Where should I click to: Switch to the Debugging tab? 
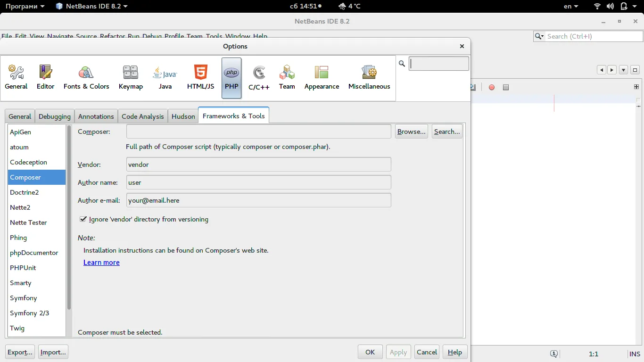coord(55,116)
